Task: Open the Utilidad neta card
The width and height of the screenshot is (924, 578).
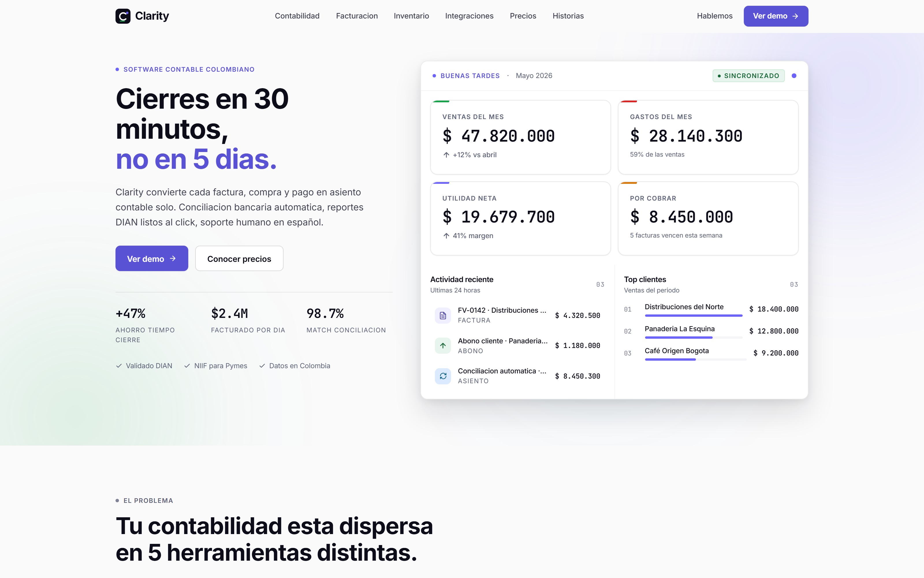Action: pos(520,218)
